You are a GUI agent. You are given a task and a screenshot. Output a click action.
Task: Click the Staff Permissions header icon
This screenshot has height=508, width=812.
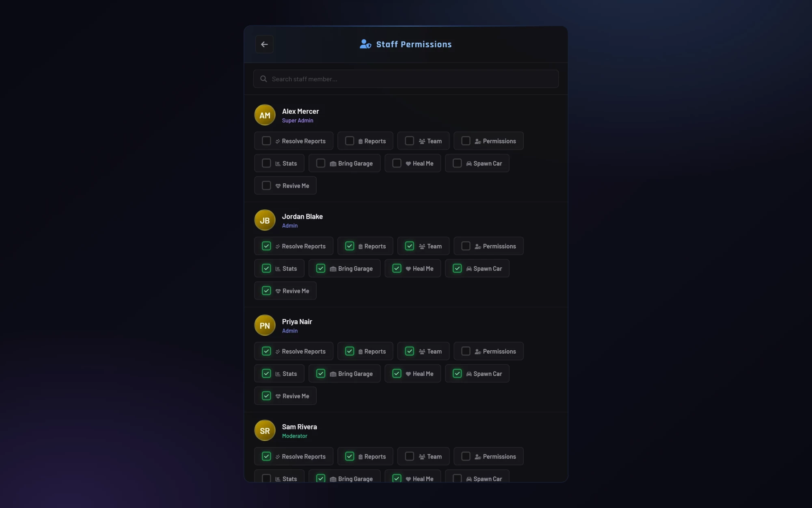click(365, 44)
